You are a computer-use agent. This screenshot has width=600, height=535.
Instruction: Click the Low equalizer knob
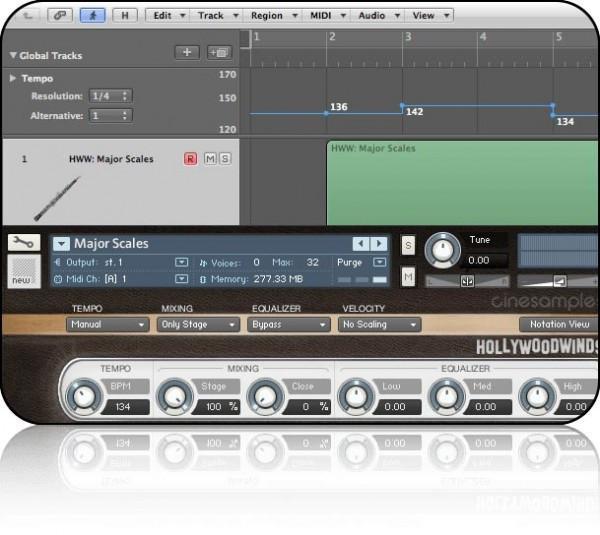coord(356,397)
